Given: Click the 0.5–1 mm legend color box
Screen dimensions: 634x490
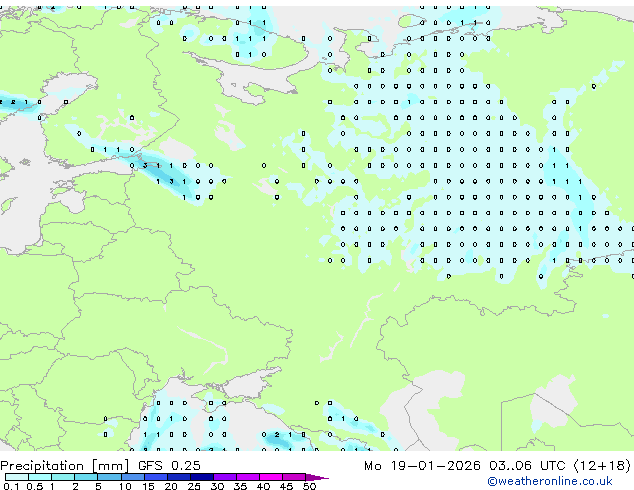Looking at the screenshot, I should [x=40, y=477].
